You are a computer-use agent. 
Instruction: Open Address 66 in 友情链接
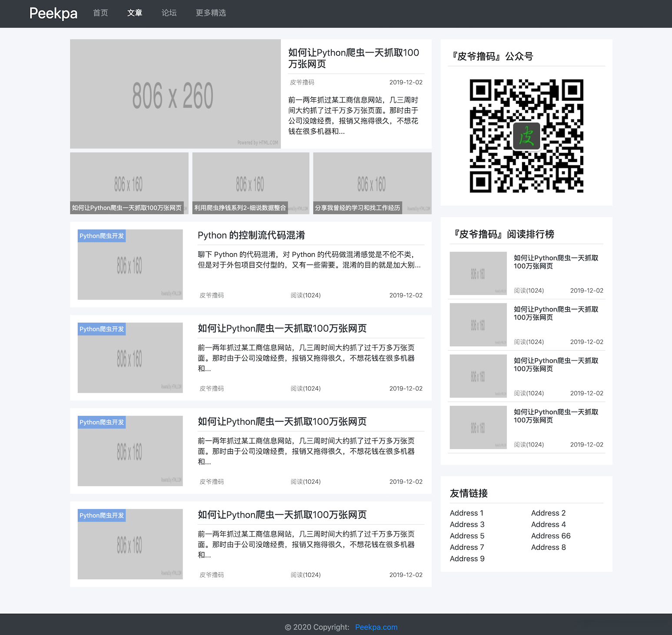(551, 536)
